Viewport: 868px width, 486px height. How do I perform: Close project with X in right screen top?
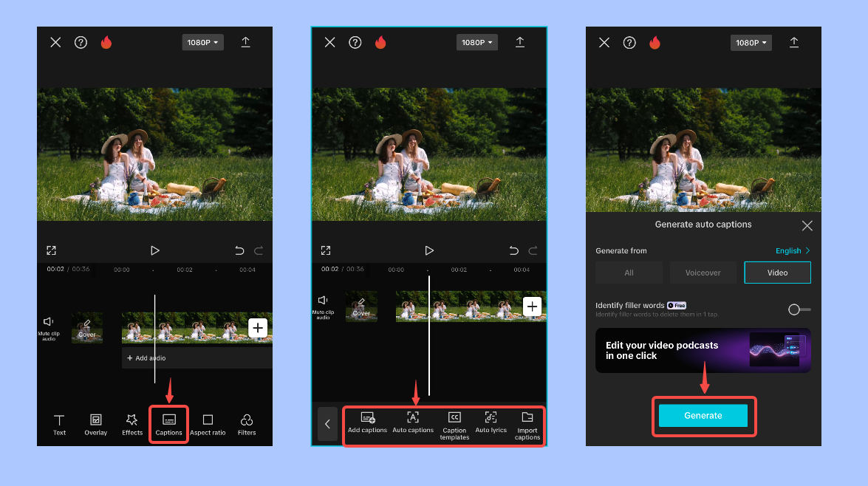604,43
